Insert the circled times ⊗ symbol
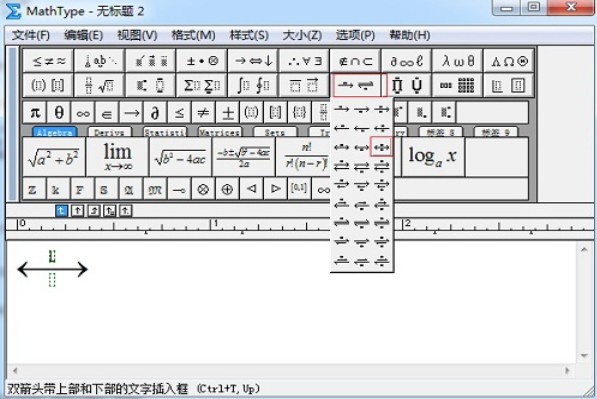Image resolution: width=597 pixels, height=399 pixels. (x=203, y=189)
